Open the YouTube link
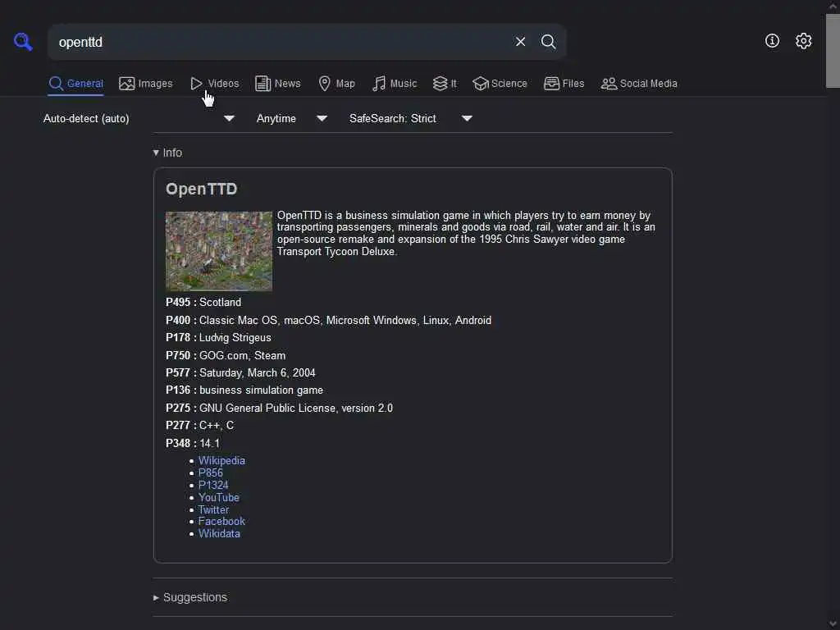The height and width of the screenshot is (630, 840). (218, 497)
